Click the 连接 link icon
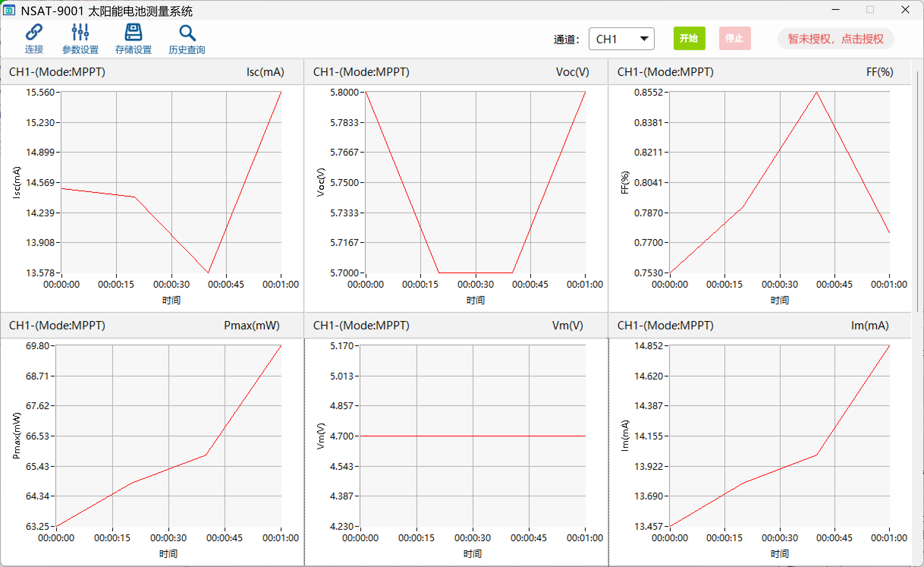 click(34, 33)
